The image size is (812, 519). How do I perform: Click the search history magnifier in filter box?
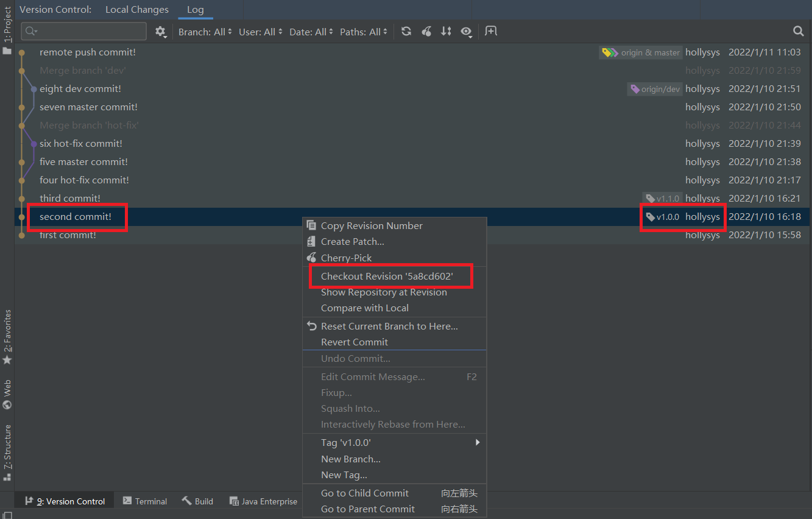tap(32, 31)
